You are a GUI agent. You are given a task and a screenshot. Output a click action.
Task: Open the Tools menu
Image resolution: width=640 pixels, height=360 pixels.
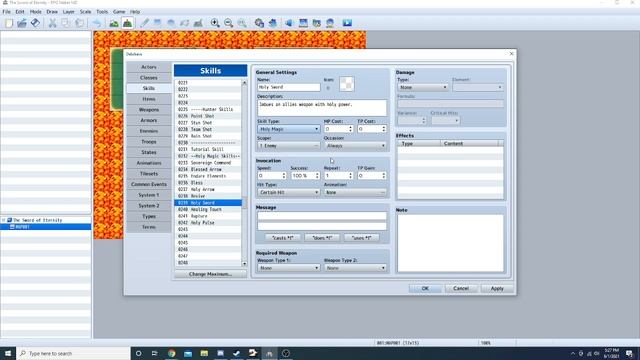coord(102,12)
